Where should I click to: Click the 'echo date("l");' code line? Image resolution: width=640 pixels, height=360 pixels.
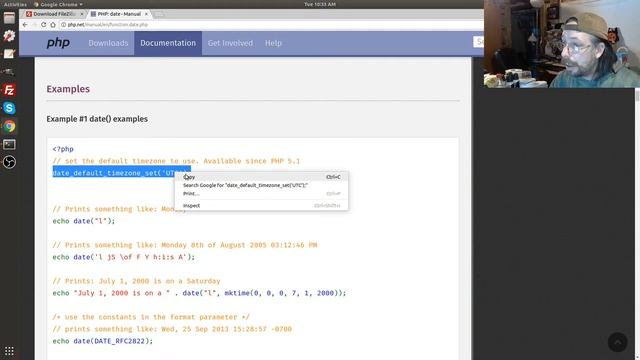click(x=84, y=221)
